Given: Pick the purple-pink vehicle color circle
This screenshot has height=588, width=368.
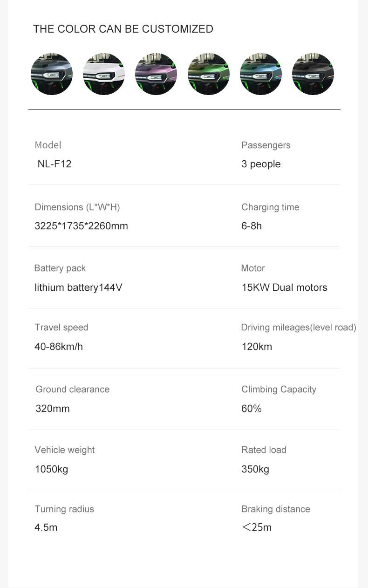Looking at the screenshot, I should tap(156, 75).
